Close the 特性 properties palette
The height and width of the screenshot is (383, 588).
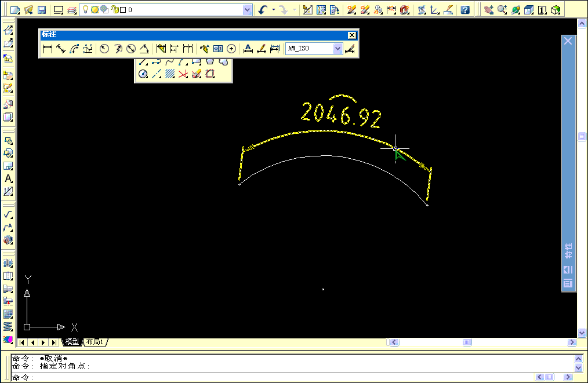(568, 41)
